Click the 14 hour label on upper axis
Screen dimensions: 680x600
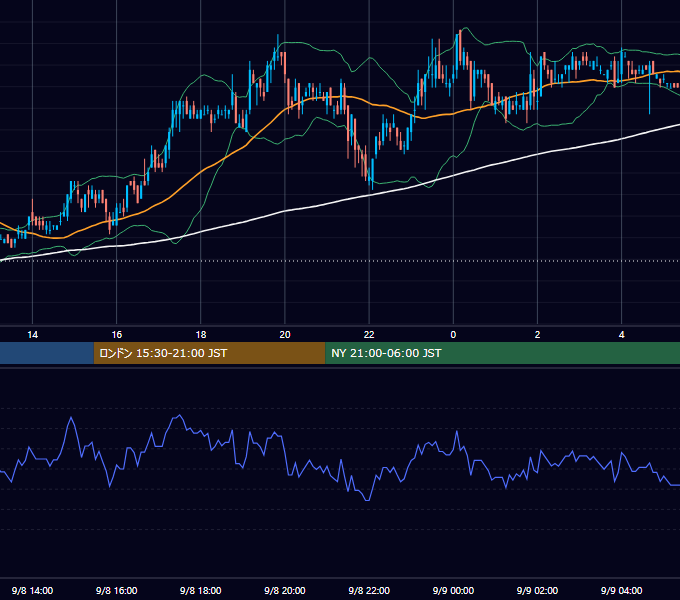(x=33, y=335)
